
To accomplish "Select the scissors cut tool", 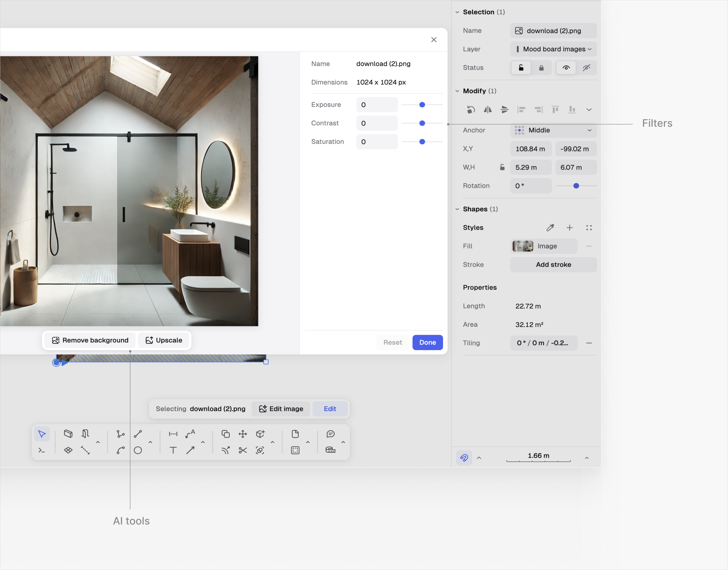I will (x=243, y=450).
